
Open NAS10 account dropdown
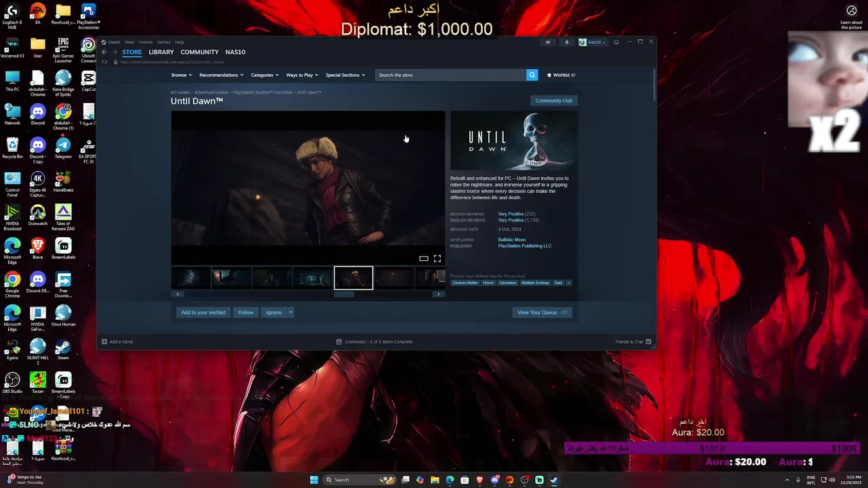click(592, 42)
